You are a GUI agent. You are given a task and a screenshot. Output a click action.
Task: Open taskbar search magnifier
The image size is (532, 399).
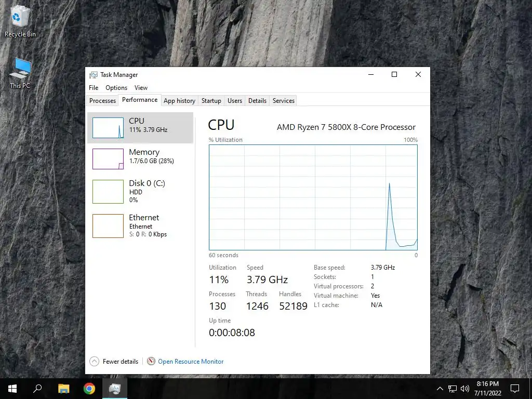pyautogui.click(x=37, y=389)
